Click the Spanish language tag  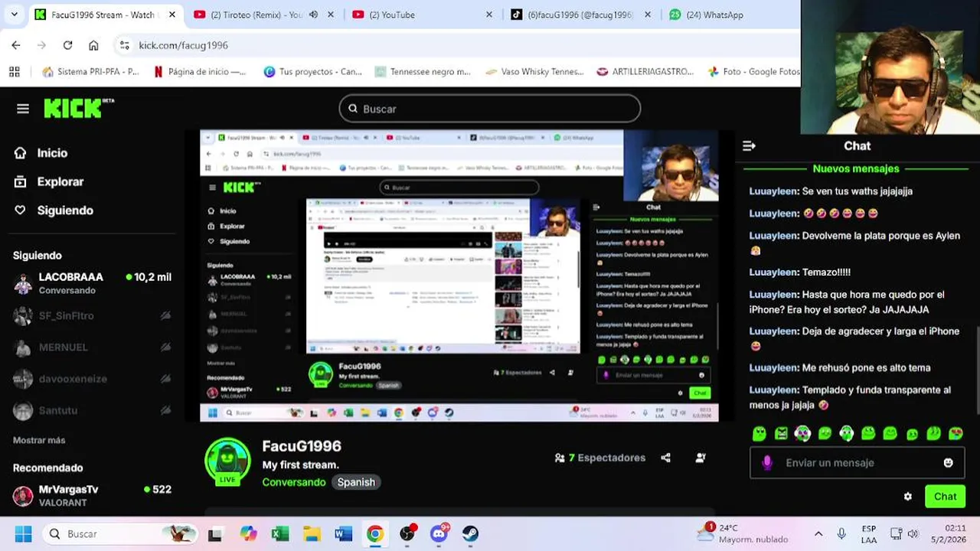356,482
